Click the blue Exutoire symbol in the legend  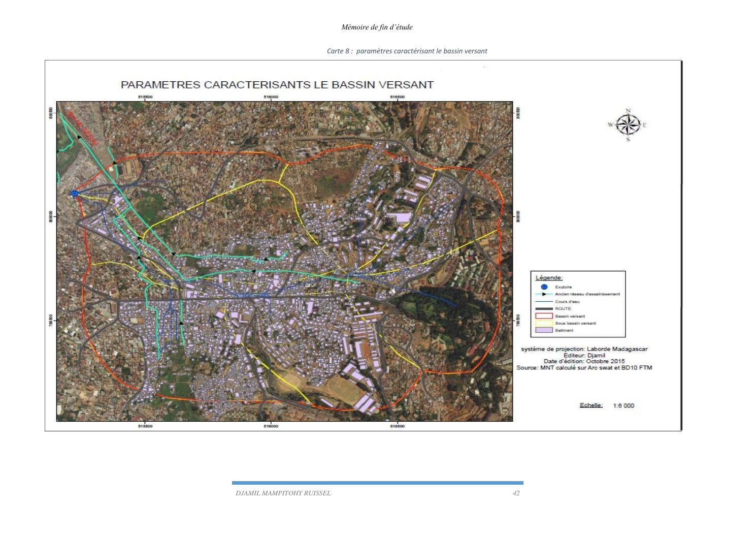click(544, 287)
